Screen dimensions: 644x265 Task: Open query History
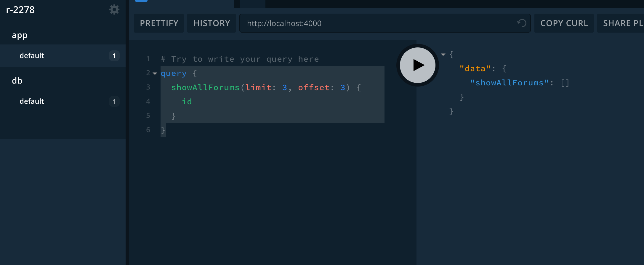[212, 23]
